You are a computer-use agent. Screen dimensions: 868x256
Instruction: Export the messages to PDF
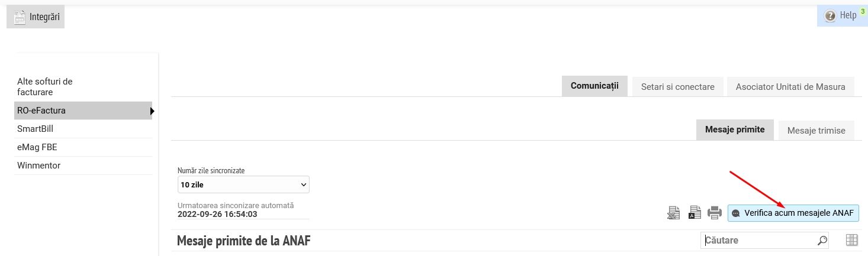click(695, 213)
